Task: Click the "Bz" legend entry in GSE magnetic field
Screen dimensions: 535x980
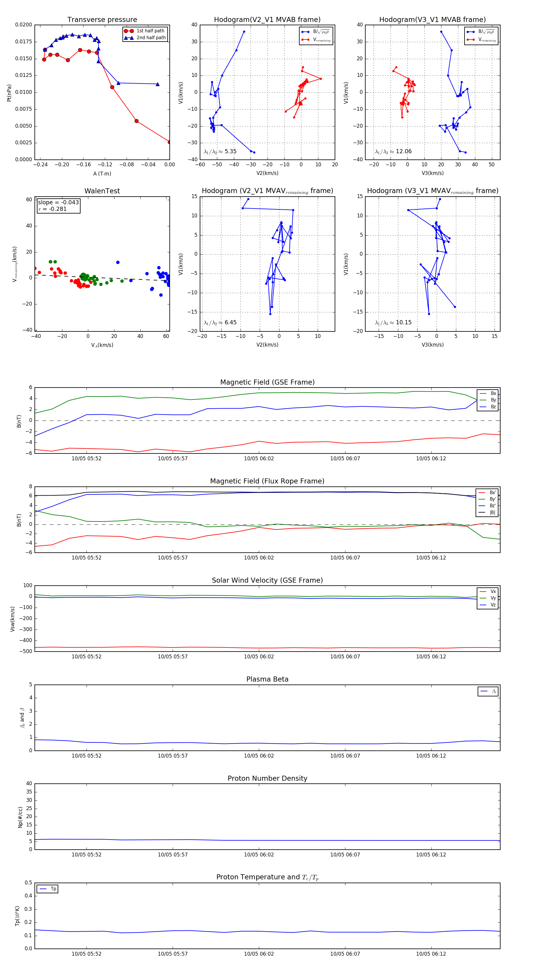Action: click(488, 407)
